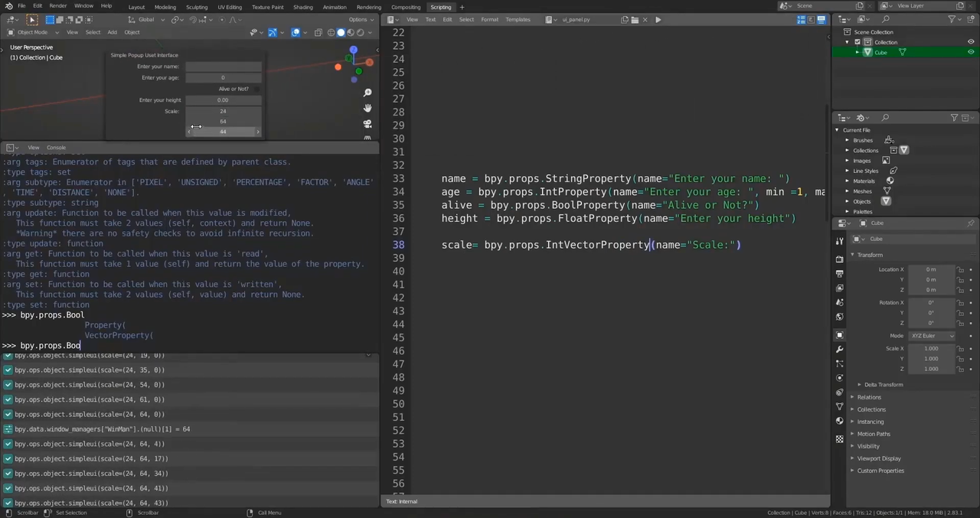The height and width of the screenshot is (518, 980).
Task: Toggle the pin icon in the Properties header
Action: (x=970, y=223)
